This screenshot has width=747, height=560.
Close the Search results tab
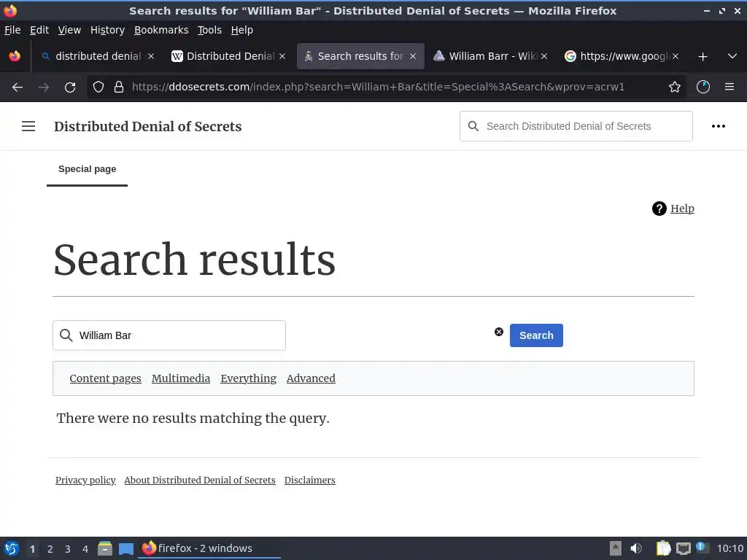pos(413,56)
